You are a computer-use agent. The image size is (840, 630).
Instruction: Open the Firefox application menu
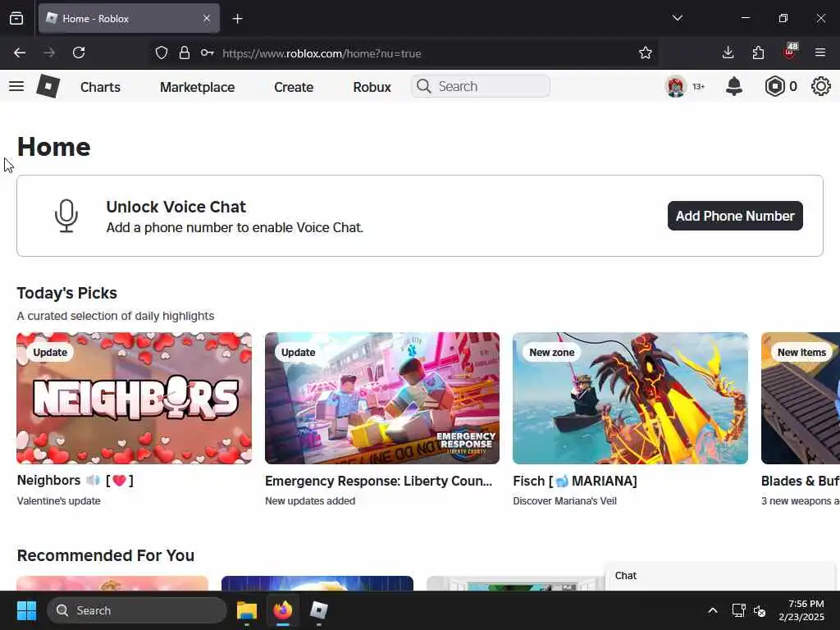(x=820, y=52)
